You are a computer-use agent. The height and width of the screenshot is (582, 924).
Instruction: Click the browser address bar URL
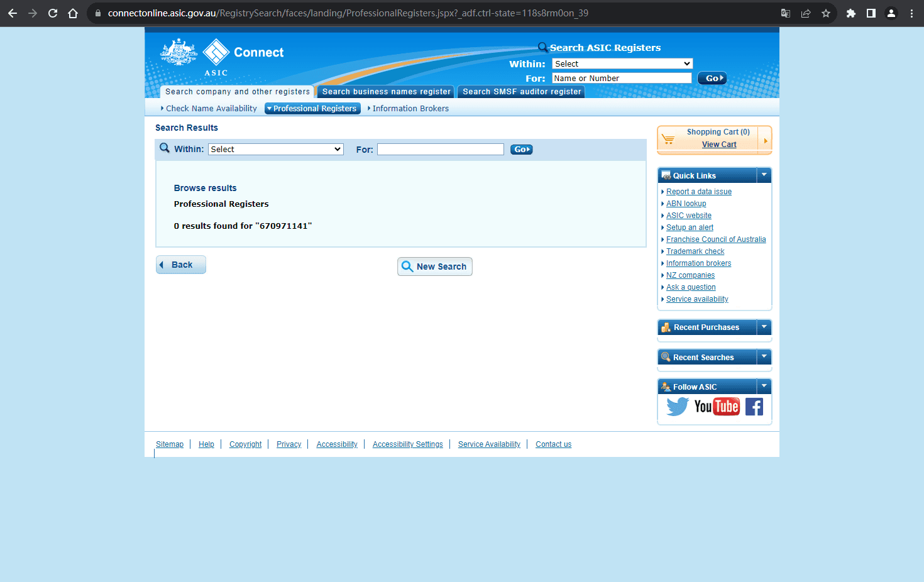348,13
